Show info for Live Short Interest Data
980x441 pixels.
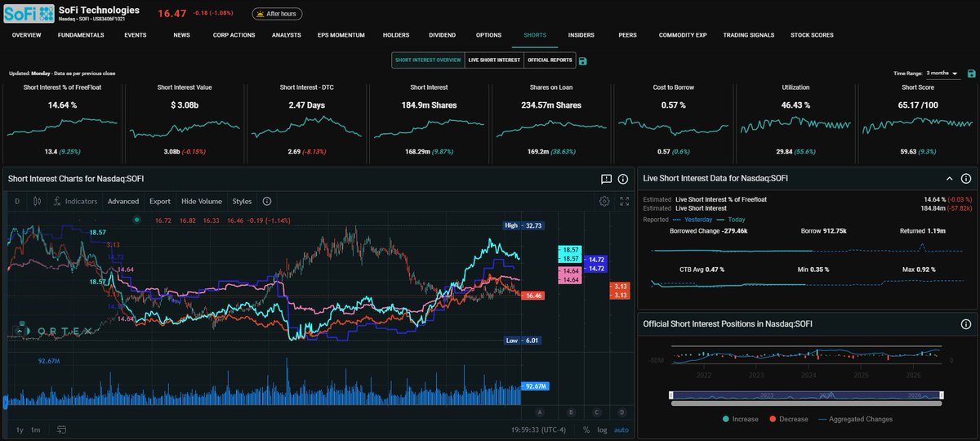click(966, 178)
